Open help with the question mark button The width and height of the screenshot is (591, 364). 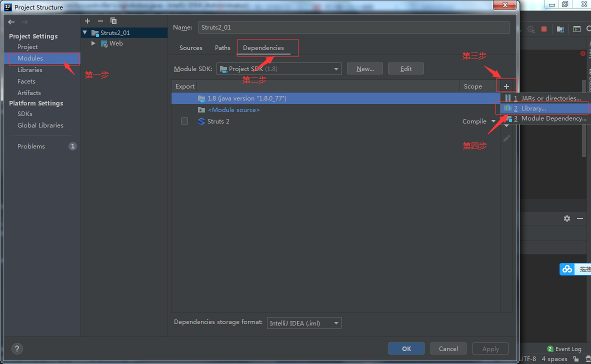[17, 349]
